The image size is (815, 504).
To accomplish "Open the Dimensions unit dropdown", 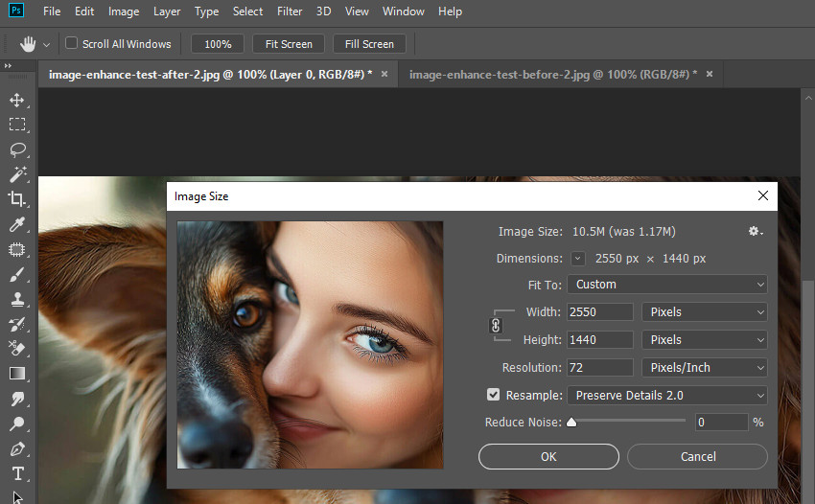I will (x=577, y=259).
